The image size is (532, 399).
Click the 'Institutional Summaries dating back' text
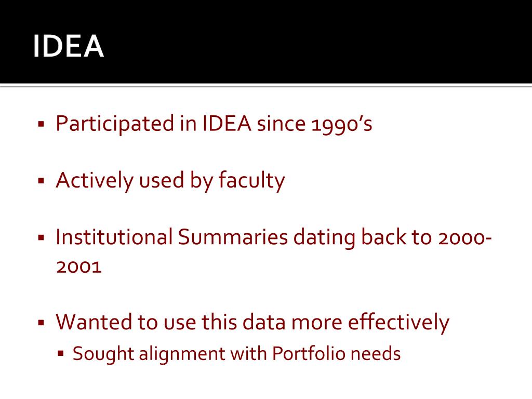tap(231, 236)
